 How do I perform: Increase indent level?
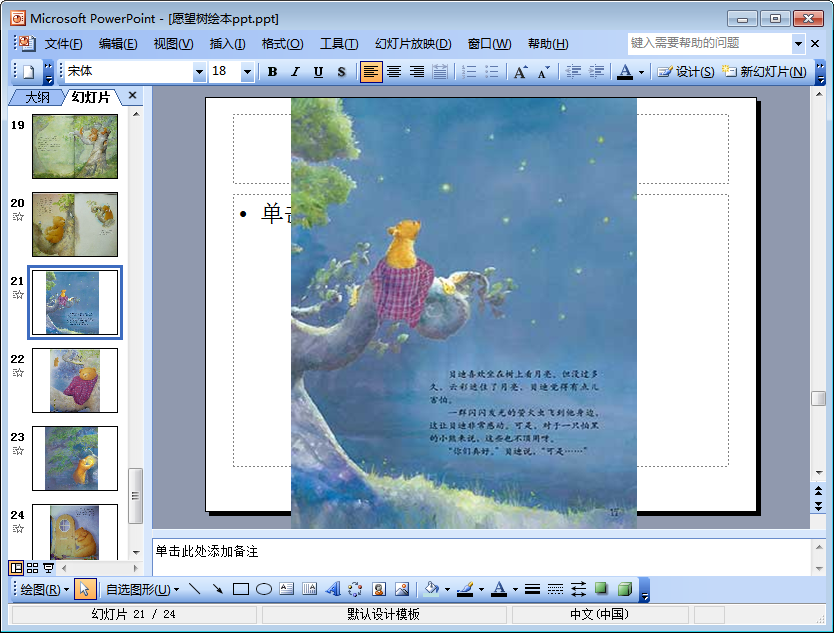pos(596,72)
